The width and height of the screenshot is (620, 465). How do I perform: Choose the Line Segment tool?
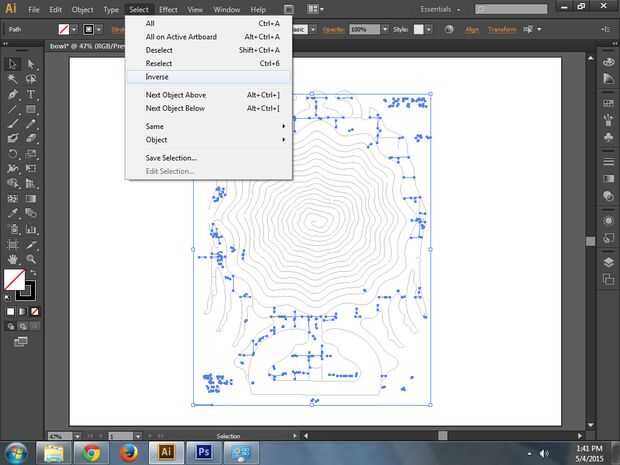pyautogui.click(x=13, y=109)
